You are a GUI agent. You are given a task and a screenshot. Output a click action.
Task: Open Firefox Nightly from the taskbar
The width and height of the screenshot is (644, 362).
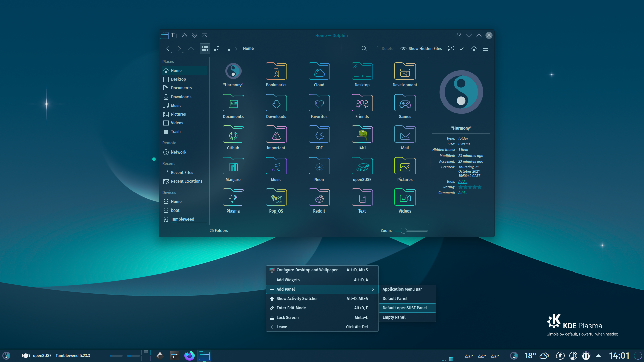click(190, 356)
